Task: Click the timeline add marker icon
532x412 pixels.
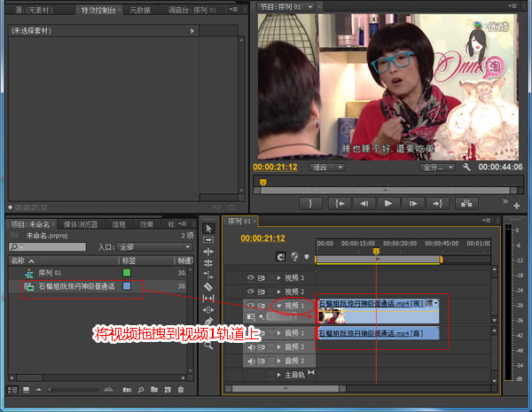Action: pyautogui.click(x=307, y=257)
